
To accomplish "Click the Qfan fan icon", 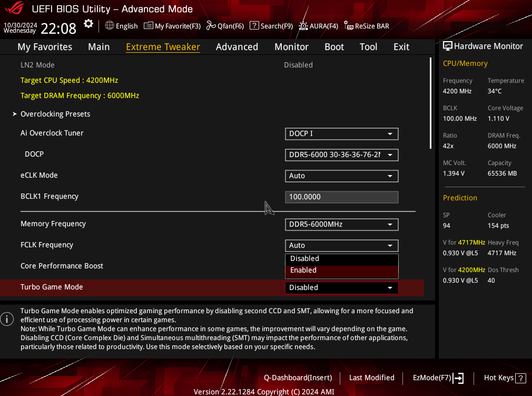I will click(x=211, y=26).
